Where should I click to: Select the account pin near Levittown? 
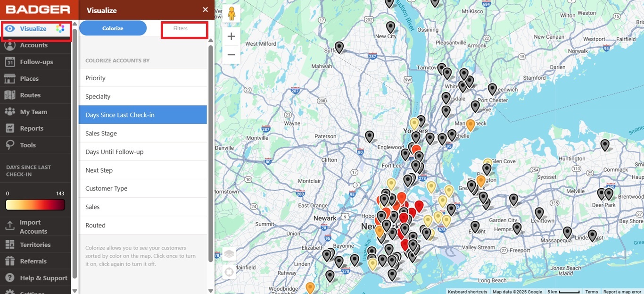coord(539,213)
